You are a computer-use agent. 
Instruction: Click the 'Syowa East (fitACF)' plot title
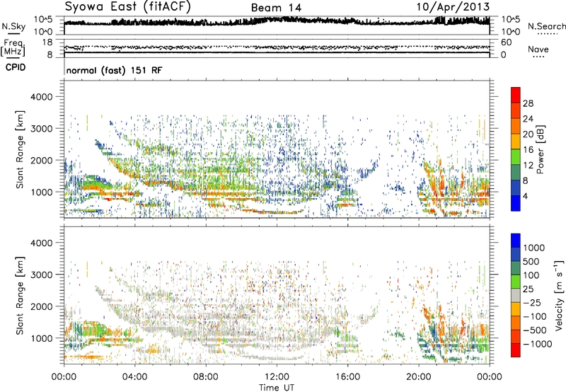[x=127, y=6]
